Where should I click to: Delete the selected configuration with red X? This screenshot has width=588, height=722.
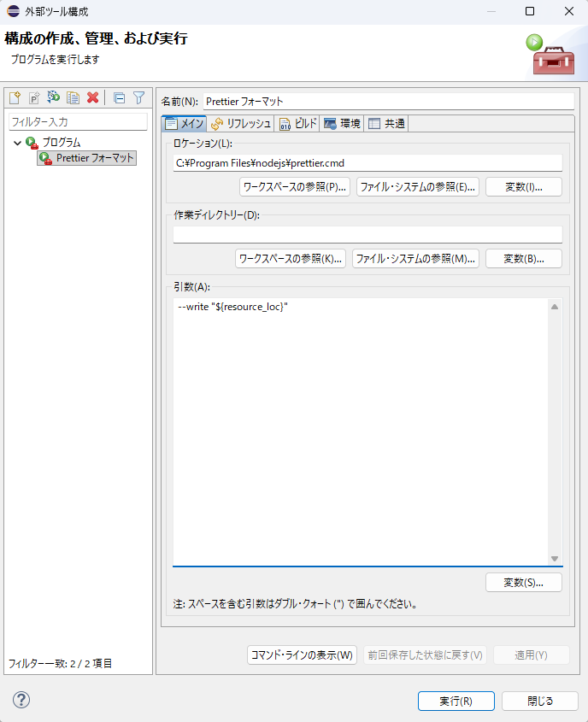93,97
